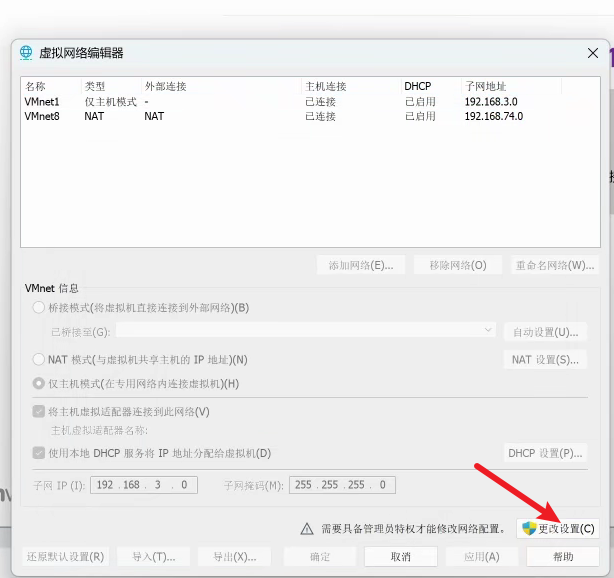This screenshot has height=578, width=614.
Task: Open DHCP 设置(P)... button
Action: [x=545, y=453]
